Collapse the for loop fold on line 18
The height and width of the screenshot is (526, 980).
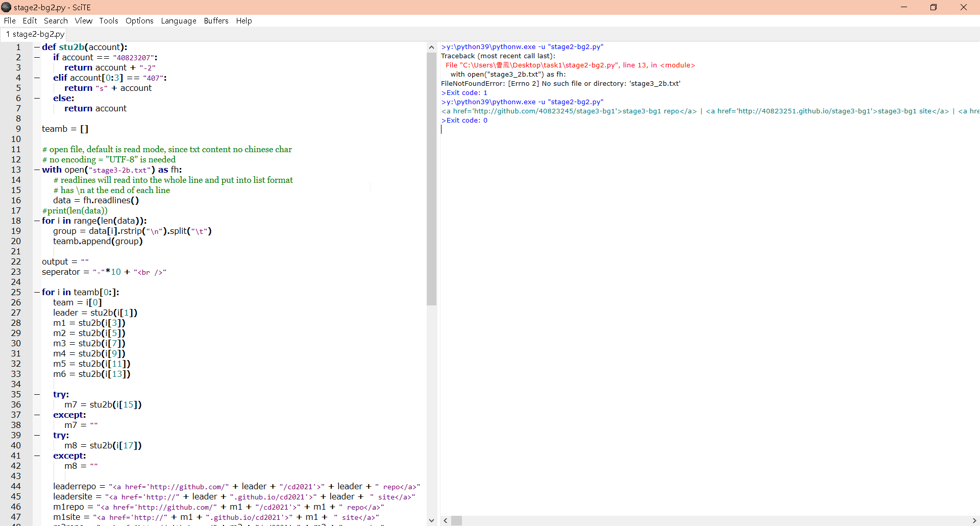[x=37, y=221]
